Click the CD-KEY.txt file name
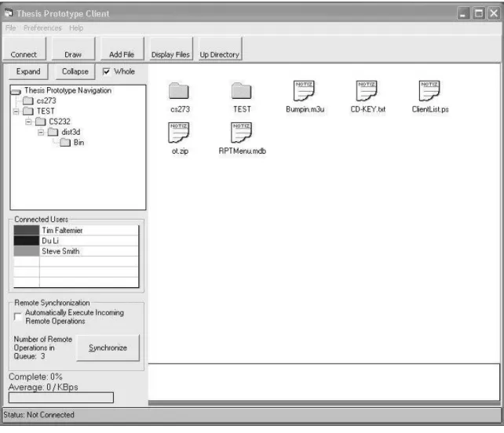 coord(368,110)
